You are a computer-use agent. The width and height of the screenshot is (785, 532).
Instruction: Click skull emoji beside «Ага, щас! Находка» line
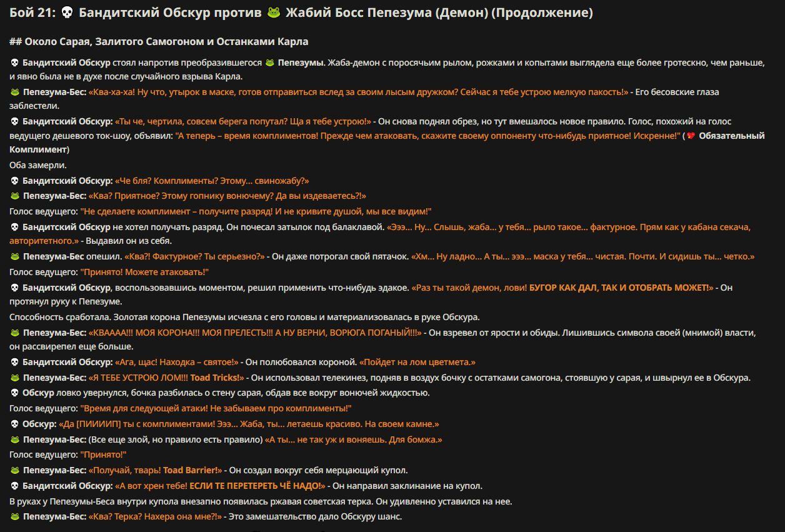click(x=15, y=362)
